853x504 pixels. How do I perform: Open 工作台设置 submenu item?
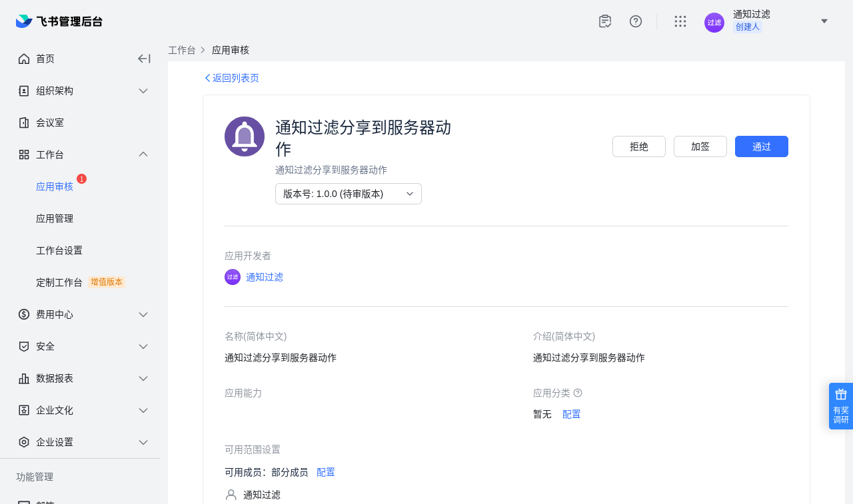coord(59,250)
